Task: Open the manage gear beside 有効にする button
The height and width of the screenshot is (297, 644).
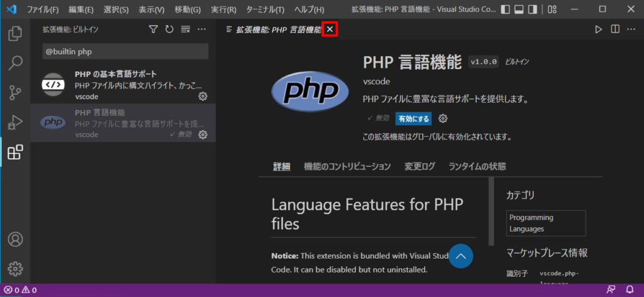Action: pyautogui.click(x=443, y=119)
